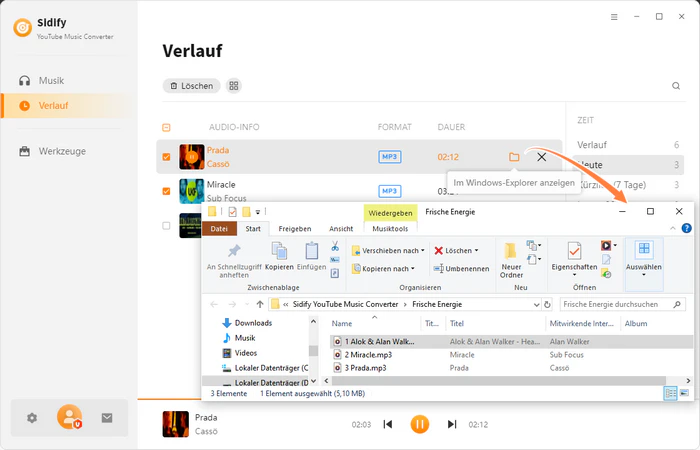Open the Ansicht ribbon tab

tap(341, 229)
